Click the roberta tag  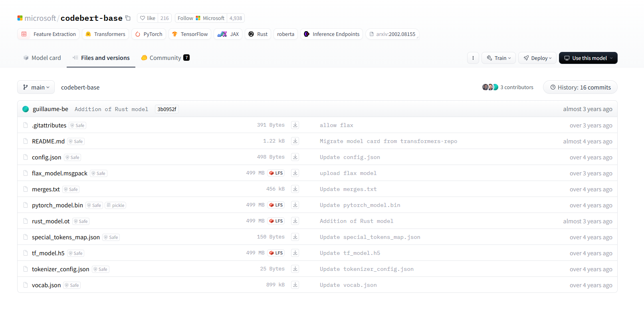[285, 34]
